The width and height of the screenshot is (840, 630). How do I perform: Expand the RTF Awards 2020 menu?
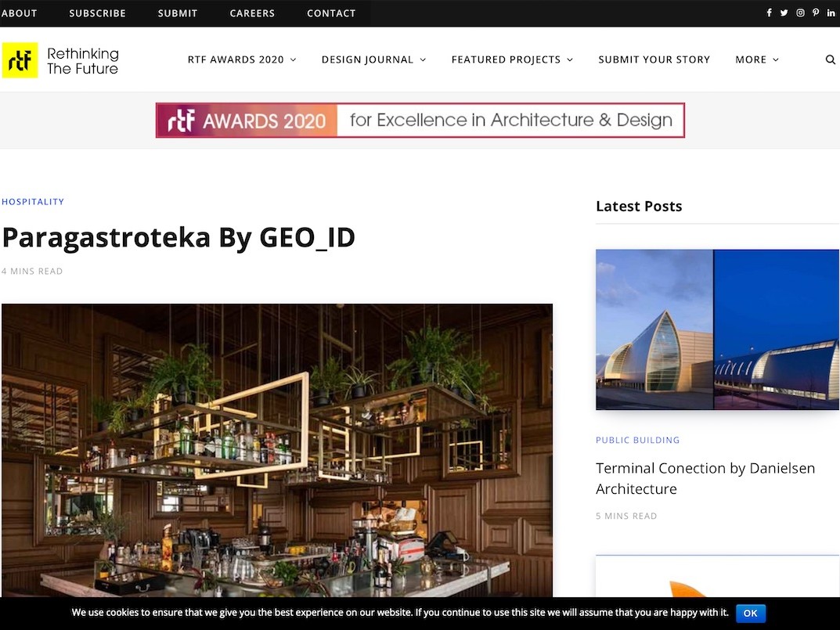pos(242,59)
